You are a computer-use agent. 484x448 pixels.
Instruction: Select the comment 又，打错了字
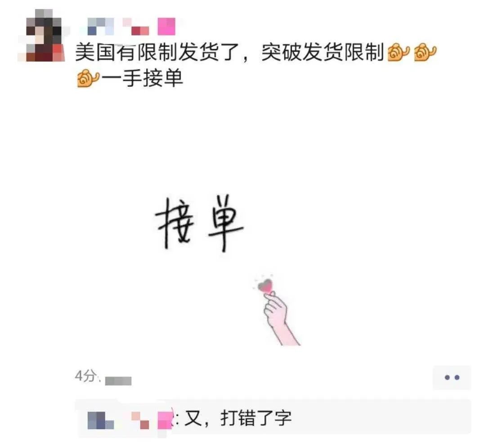(238, 418)
